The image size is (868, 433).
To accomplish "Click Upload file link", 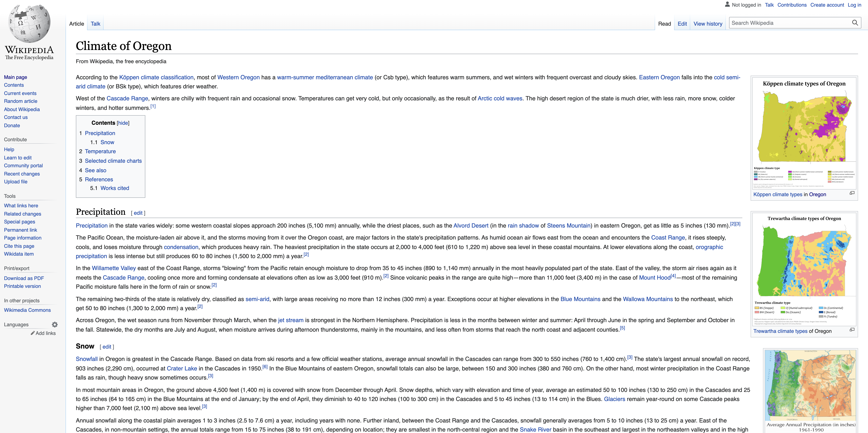I will pos(16,182).
